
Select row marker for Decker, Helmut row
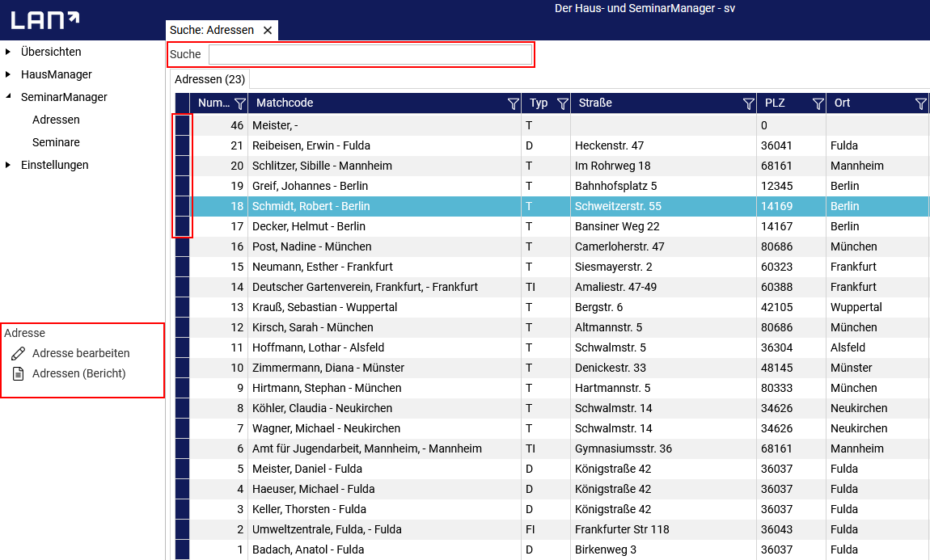182,226
